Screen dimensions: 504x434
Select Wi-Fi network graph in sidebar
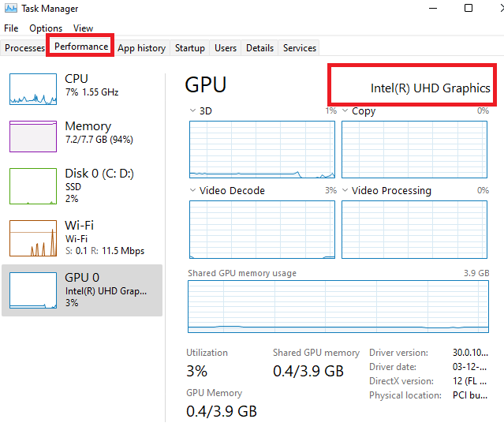33,238
